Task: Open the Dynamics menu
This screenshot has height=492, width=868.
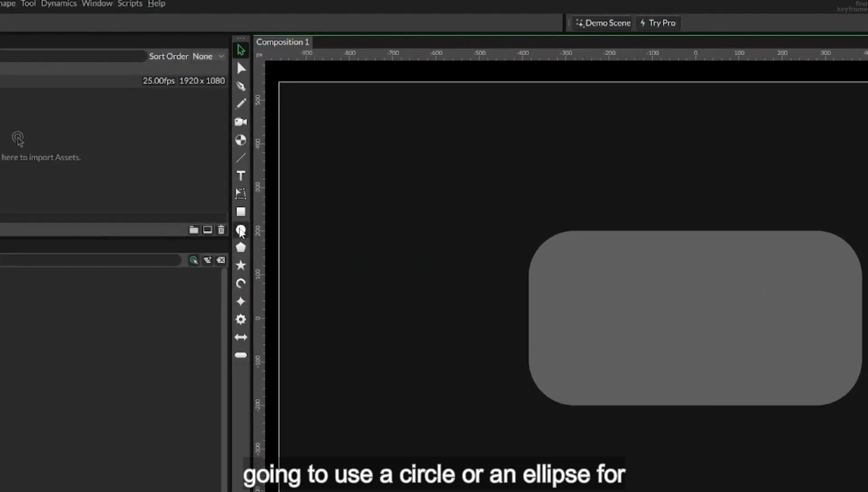Action: pyautogui.click(x=59, y=4)
